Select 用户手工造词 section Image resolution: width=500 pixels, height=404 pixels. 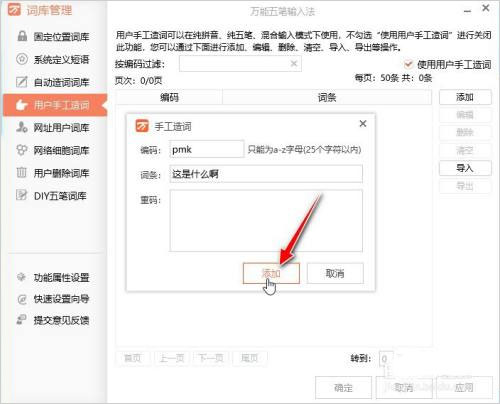(55, 105)
